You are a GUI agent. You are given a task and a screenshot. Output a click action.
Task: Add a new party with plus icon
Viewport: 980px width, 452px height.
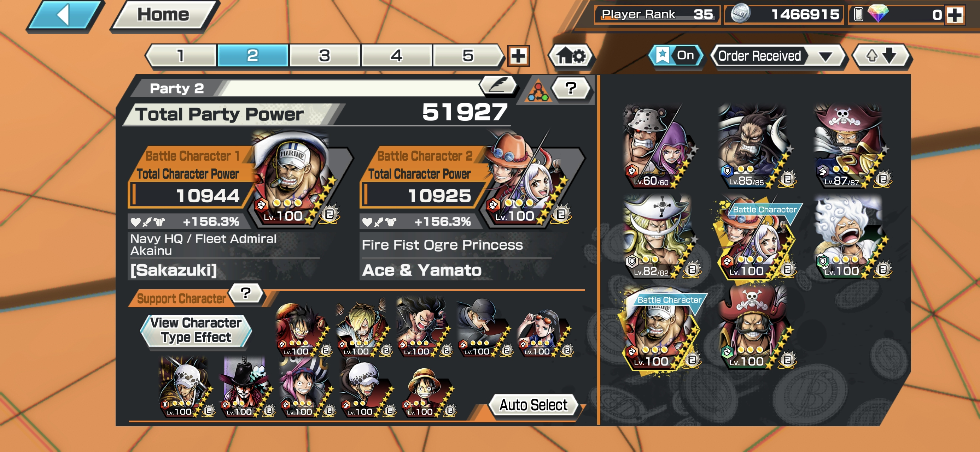(x=518, y=56)
